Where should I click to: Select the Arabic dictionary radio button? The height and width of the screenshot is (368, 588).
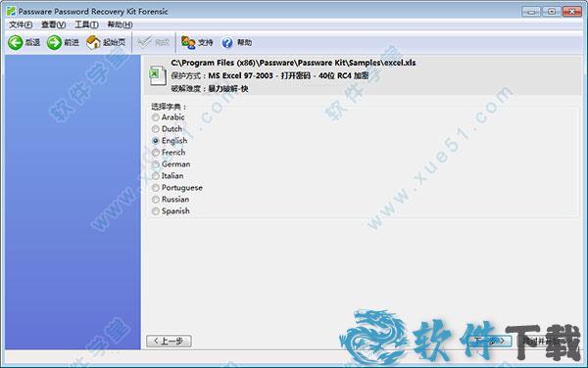pyautogui.click(x=156, y=117)
